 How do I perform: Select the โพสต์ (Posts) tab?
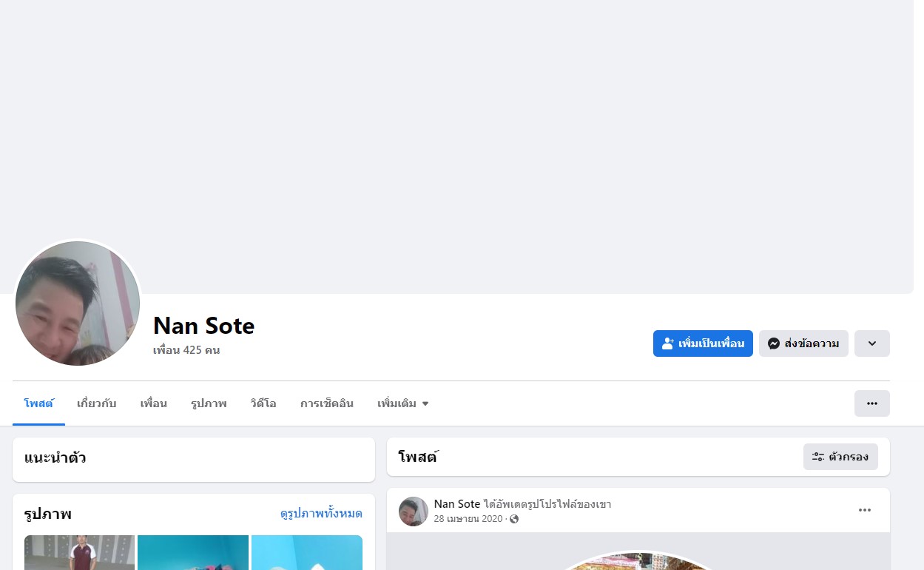coord(38,403)
